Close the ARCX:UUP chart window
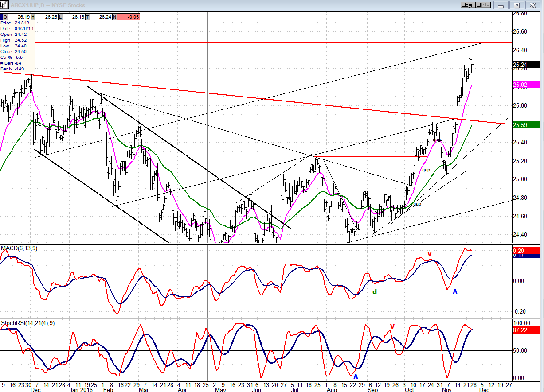Screen dimensions: 544x392 point(532,5)
